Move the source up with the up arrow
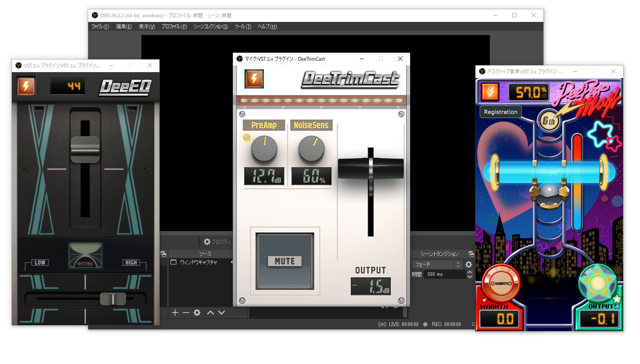640x364 pixels. coord(210,313)
